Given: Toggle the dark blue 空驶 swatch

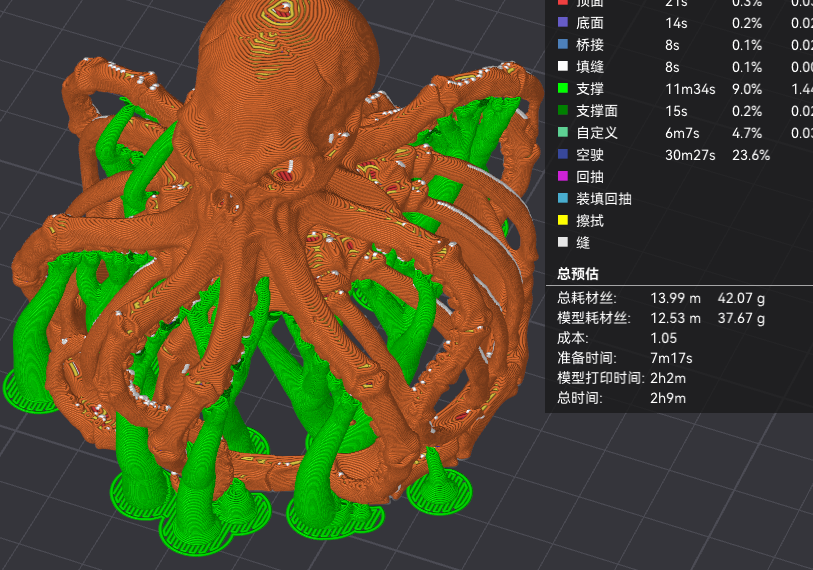Looking at the screenshot, I should coord(563,154).
